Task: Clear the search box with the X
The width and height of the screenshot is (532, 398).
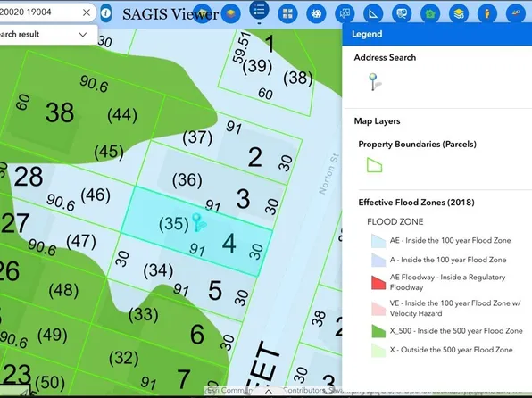Action: click(x=87, y=12)
